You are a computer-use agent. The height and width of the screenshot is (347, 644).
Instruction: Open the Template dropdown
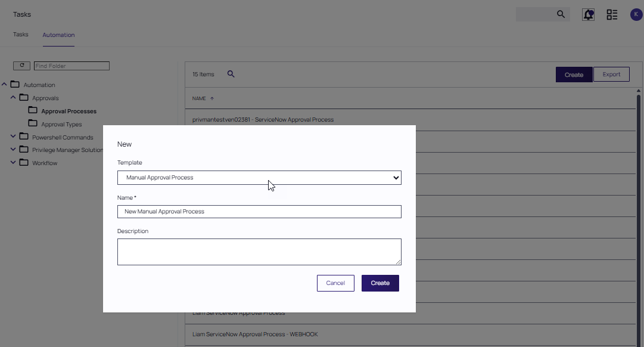[x=259, y=178]
